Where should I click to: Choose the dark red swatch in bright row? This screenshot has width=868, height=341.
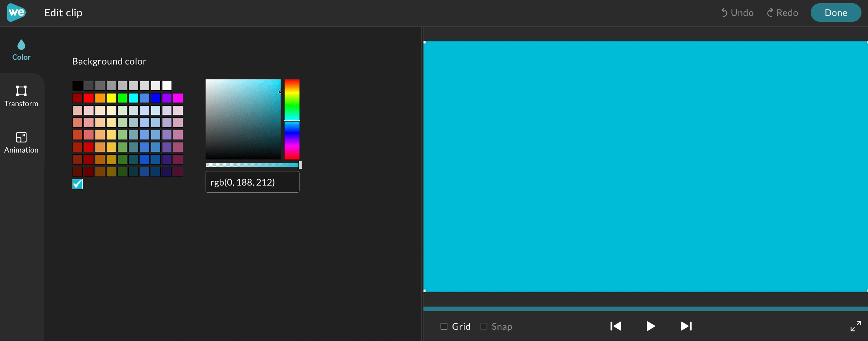click(77, 98)
